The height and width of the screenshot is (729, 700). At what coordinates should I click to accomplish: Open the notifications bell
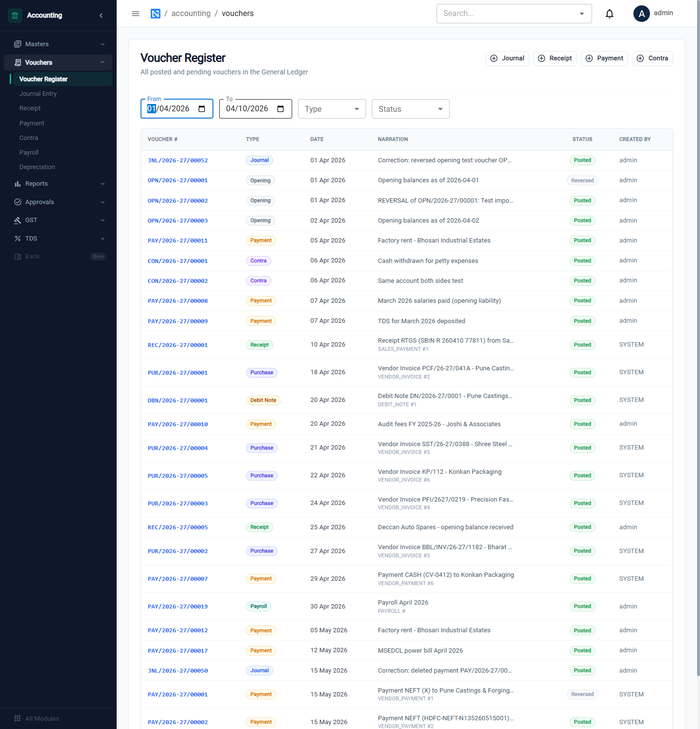pos(610,14)
